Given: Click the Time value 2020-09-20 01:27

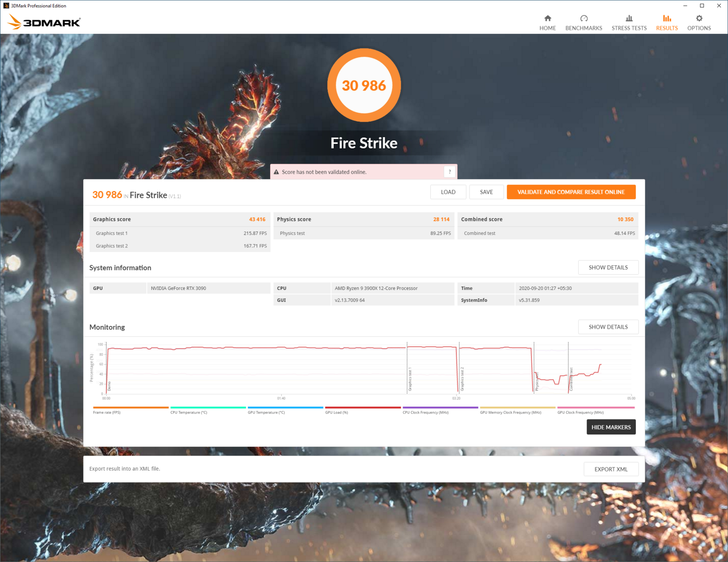Looking at the screenshot, I should pos(545,288).
